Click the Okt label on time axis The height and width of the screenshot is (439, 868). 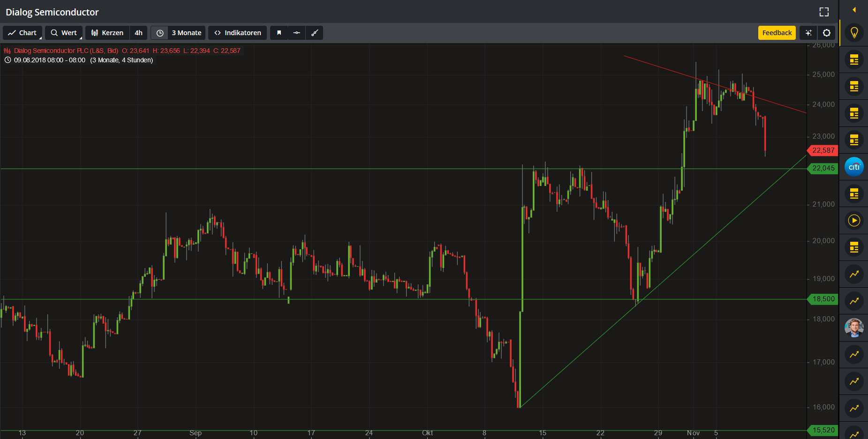(x=427, y=433)
